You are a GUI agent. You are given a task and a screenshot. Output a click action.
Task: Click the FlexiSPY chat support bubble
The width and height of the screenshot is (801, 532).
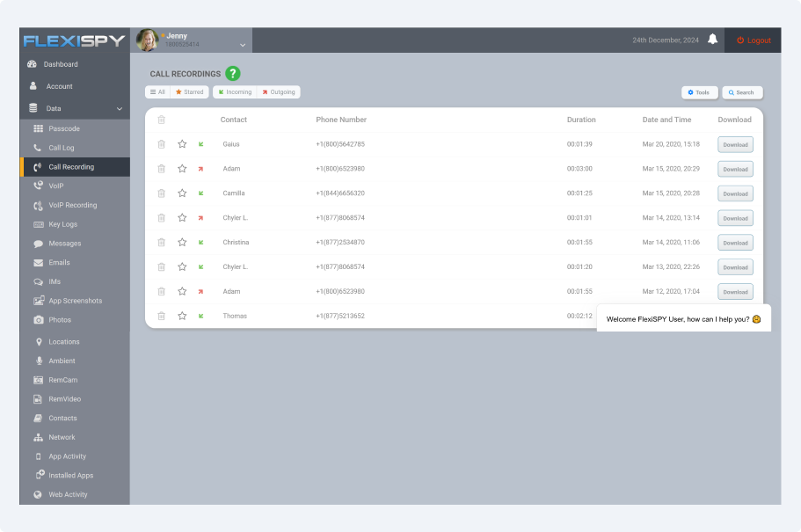tap(684, 317)
